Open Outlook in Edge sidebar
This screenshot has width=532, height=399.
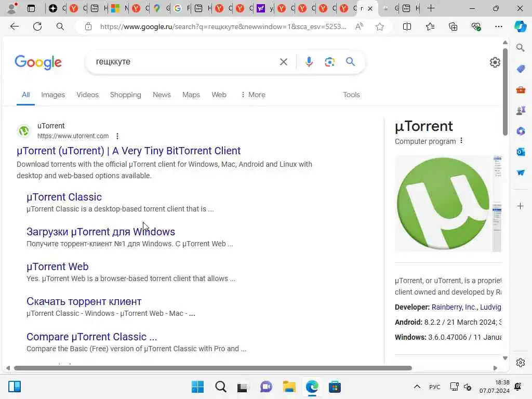(521, 152)
